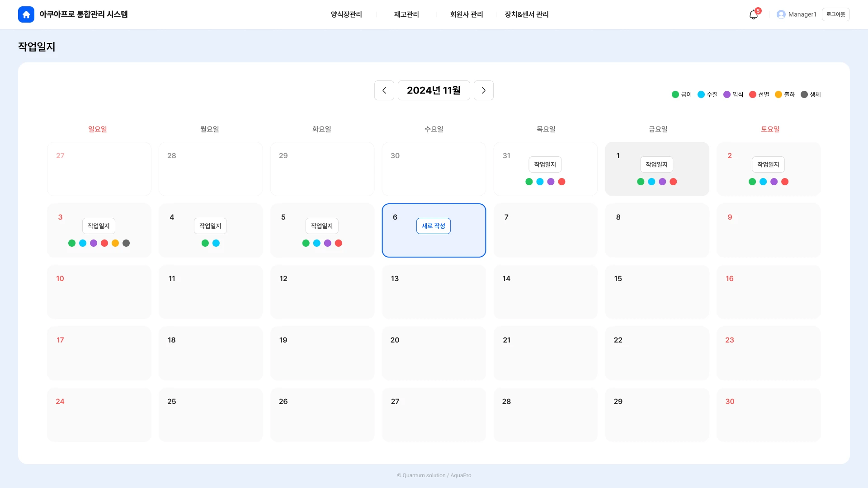Click the 아쿠아프로 통합관리 시스템 title

[84, 14]
